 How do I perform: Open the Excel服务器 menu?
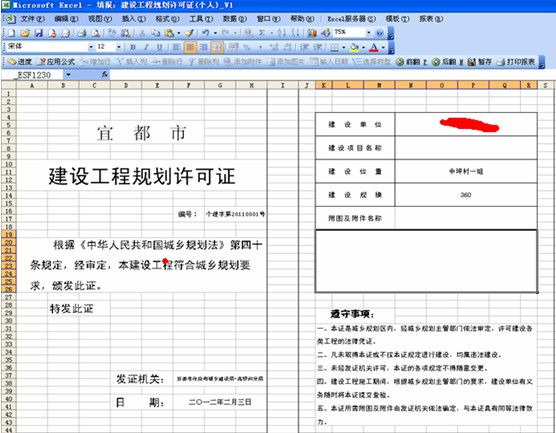point(351,19)
